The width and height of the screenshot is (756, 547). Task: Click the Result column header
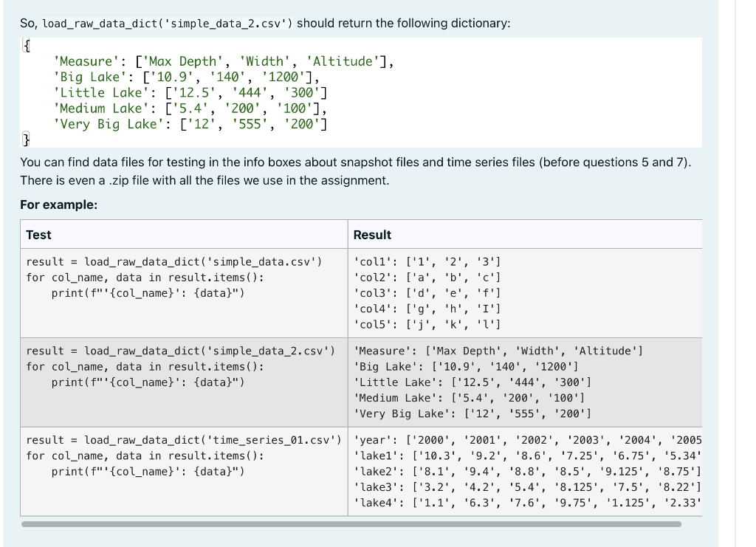click(x=371, y=235)
